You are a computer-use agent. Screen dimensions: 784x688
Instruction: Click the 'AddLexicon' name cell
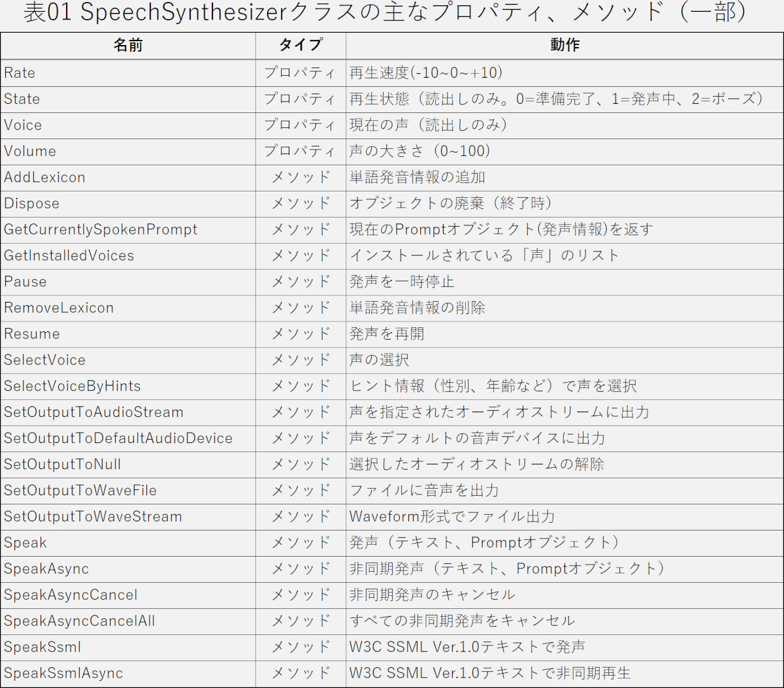point(128,177)
